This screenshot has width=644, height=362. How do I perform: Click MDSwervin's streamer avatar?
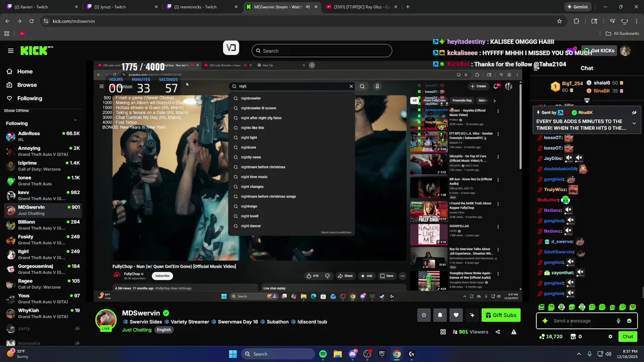106,320
